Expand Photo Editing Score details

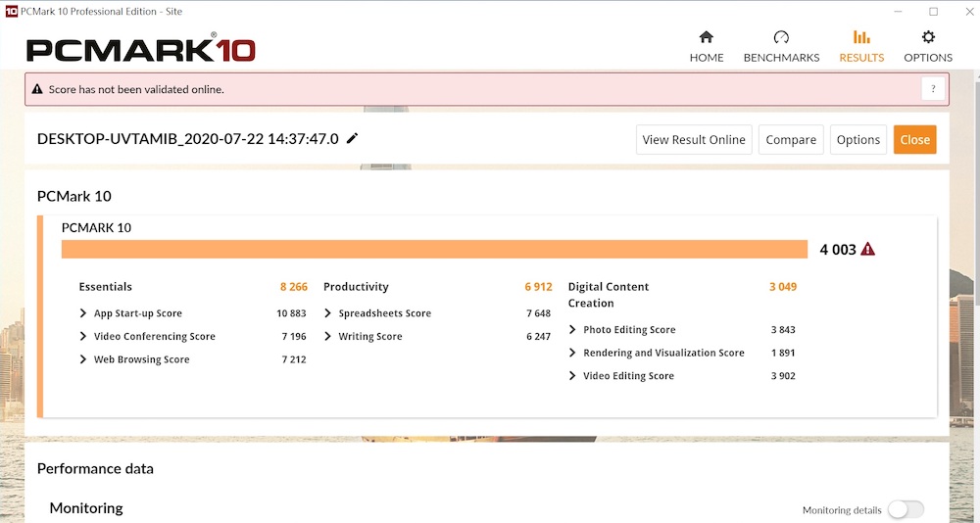(572, 329)
